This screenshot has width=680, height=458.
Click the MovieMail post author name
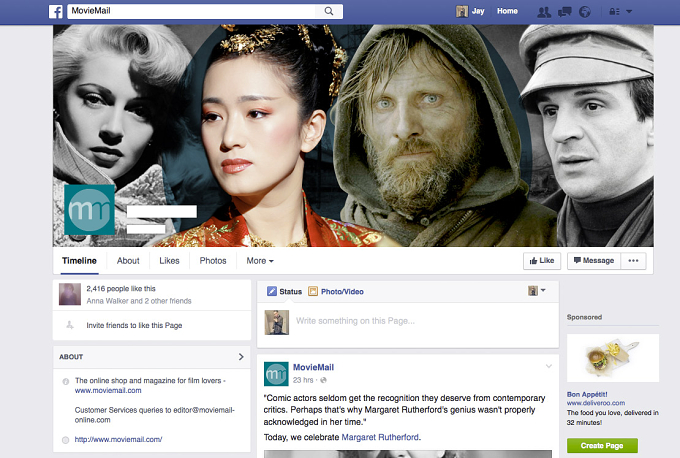(313, 367)
